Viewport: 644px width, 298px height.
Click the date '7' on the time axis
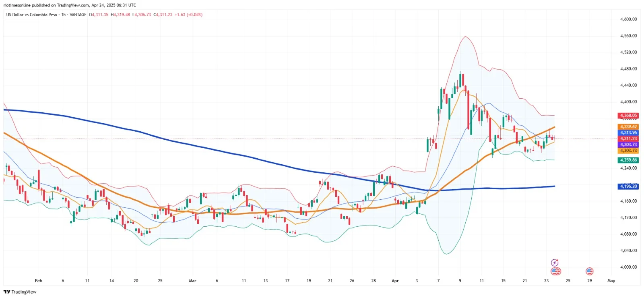click(x=438, y=281)
